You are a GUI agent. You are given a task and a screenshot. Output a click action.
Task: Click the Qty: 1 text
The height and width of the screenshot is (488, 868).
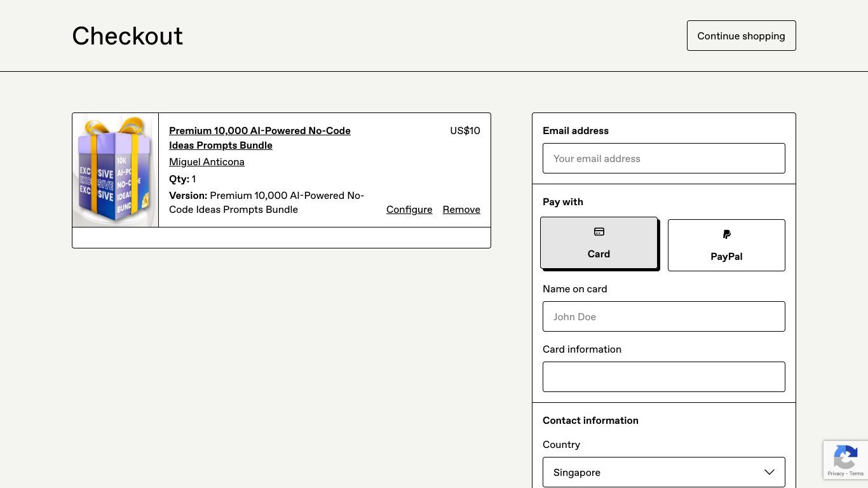point(182,179)
